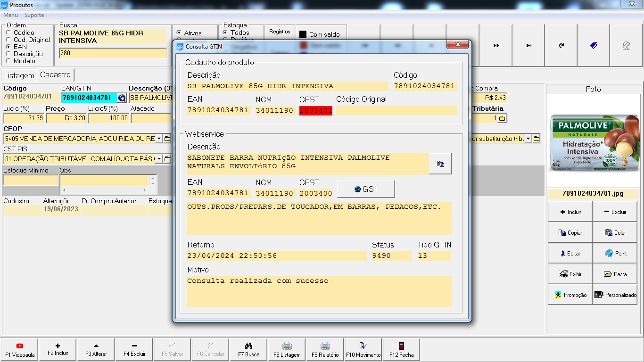Click Exibir eye button
This screenshot has height=362, width=644.
(570, 274)
